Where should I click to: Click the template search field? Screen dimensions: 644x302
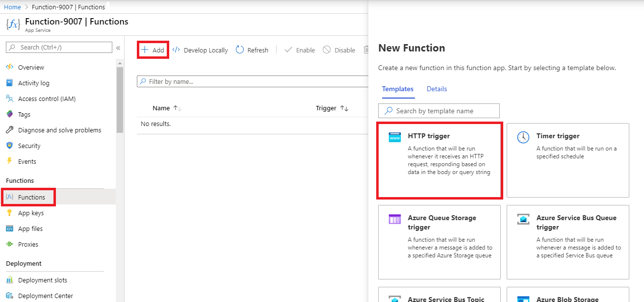click(438, 111)
